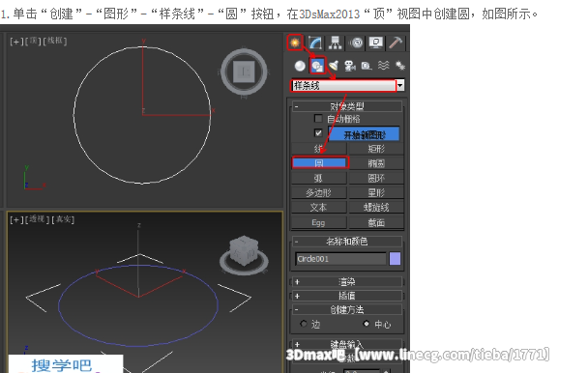Select the Space Warps waves icon

383,66
